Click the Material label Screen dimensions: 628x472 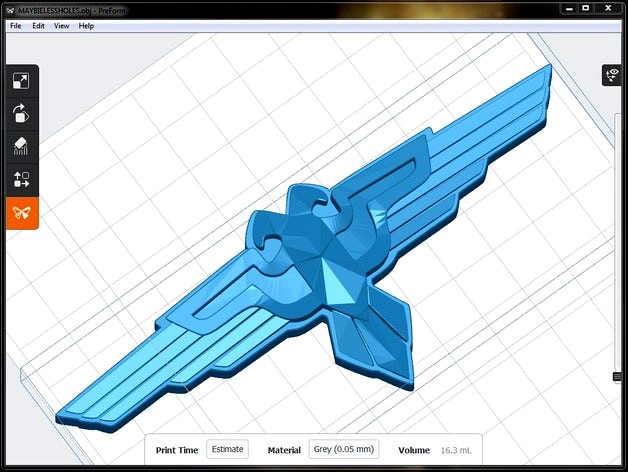284,450
